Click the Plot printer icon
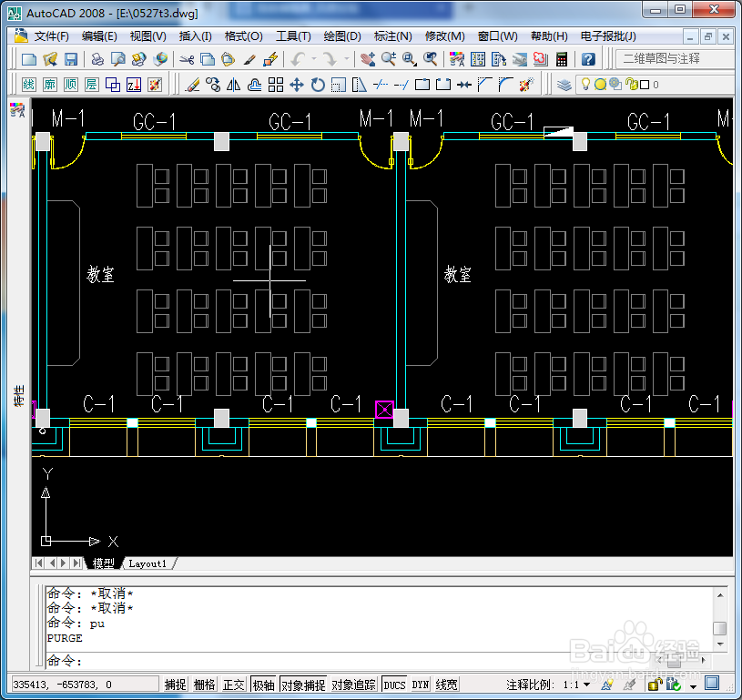The width and height of the screenshot is (742, 700). click(97, 59)
